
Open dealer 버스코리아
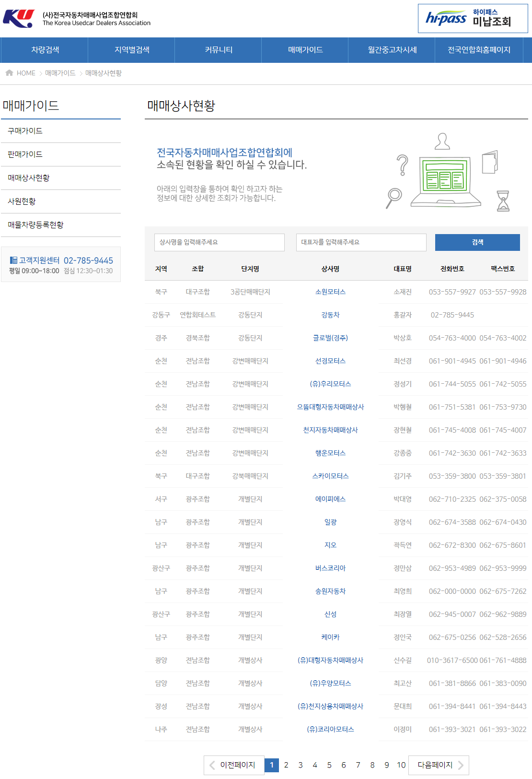click(x=330, y=568)
